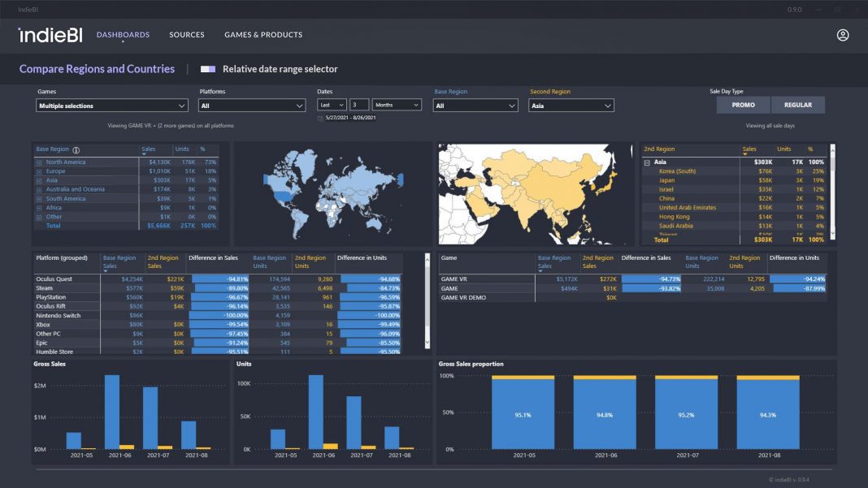Toggle the PROMO sale day type
The image size is (868, 488).
click(x=743, y=105)
